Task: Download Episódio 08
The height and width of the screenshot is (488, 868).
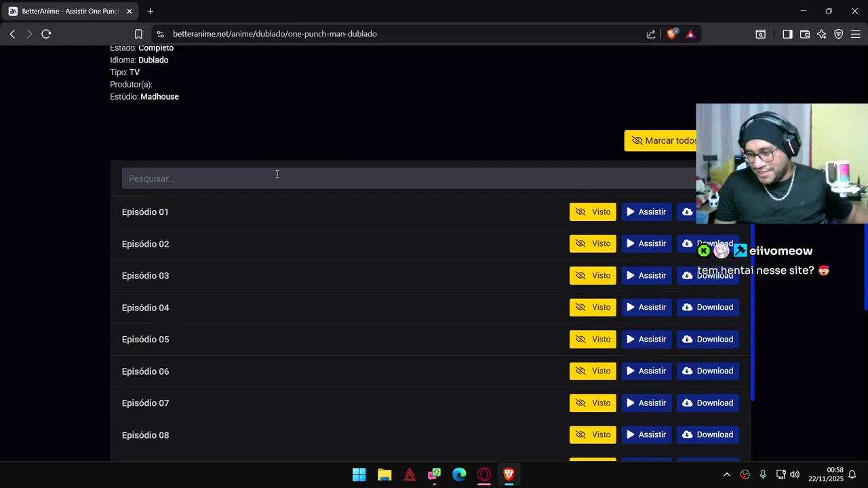Action: (x=707, y=435)
